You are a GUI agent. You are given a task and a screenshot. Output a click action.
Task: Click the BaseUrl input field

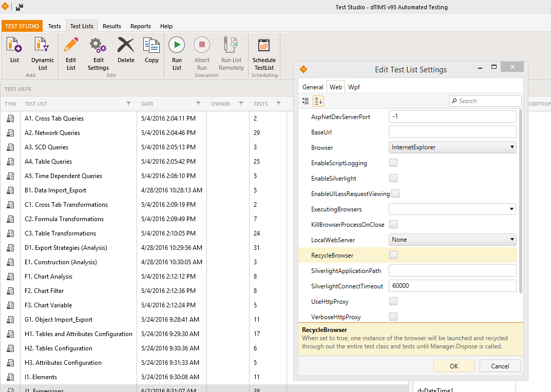(x=452, y=132)
